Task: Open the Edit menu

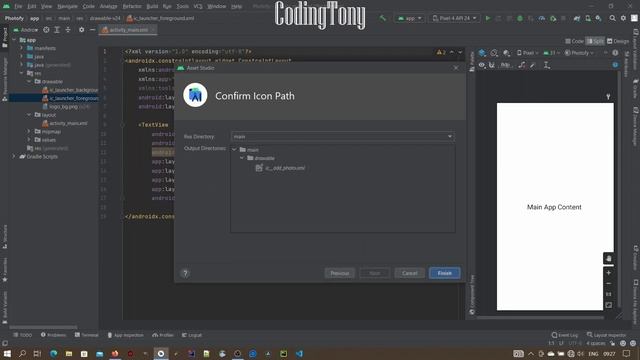Action: 32,6
